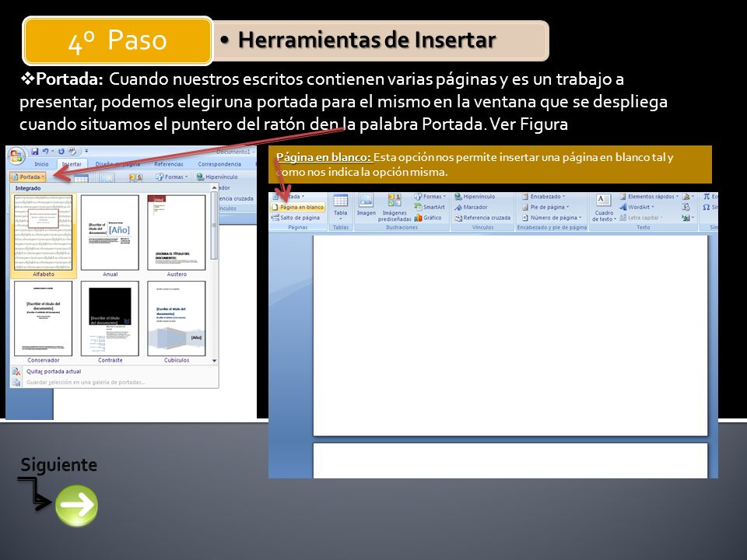Viewport: 747px width, 560px height.
Task: Click the blank document page in right window
Action: click(510, 335)
